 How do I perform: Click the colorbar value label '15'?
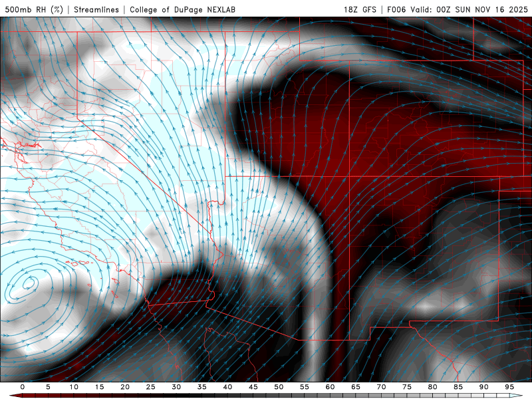click(x=99, y=387)
